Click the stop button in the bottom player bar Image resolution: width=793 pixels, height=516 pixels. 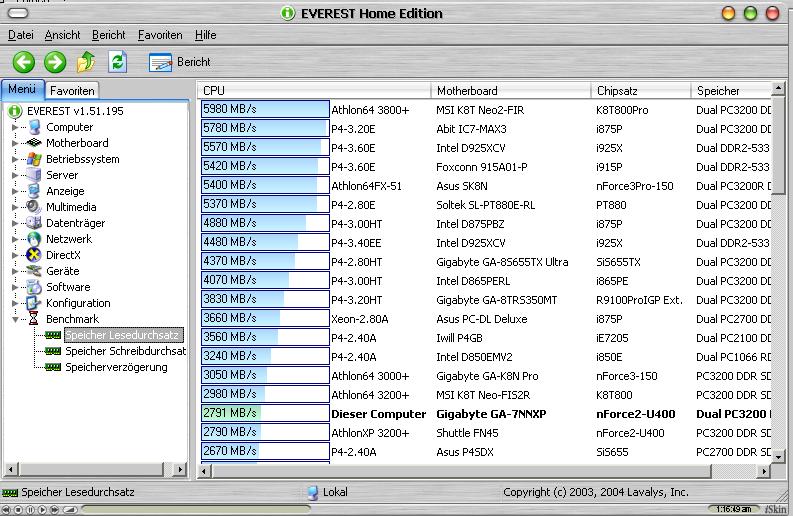[18, 510]
